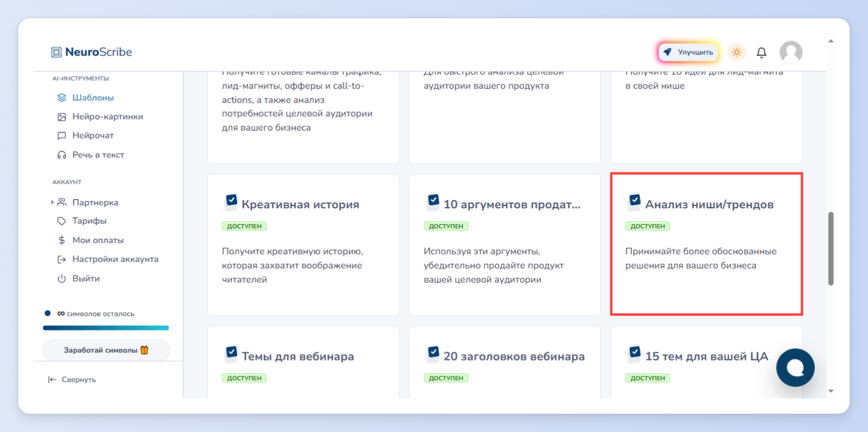Screen dimensions: 868x432
Task: Click 'АККАУНТ' section header
Action: click(67, 182)
